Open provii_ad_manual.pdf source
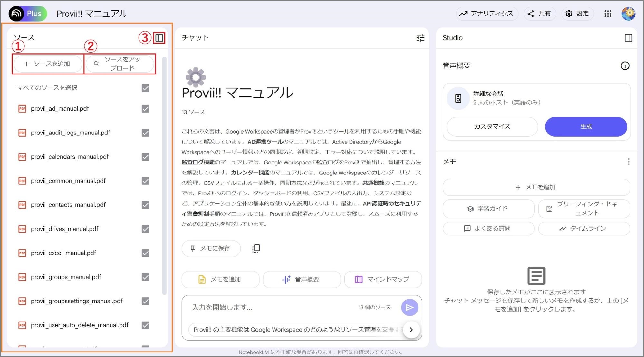644x357 pixels. (60, 109)
